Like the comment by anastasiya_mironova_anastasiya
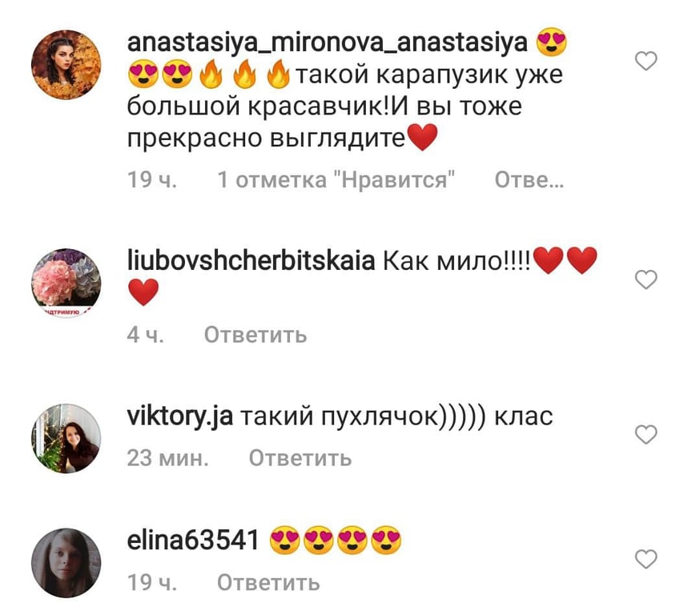This screenshot has width=700, height=615. pos(646,61)
